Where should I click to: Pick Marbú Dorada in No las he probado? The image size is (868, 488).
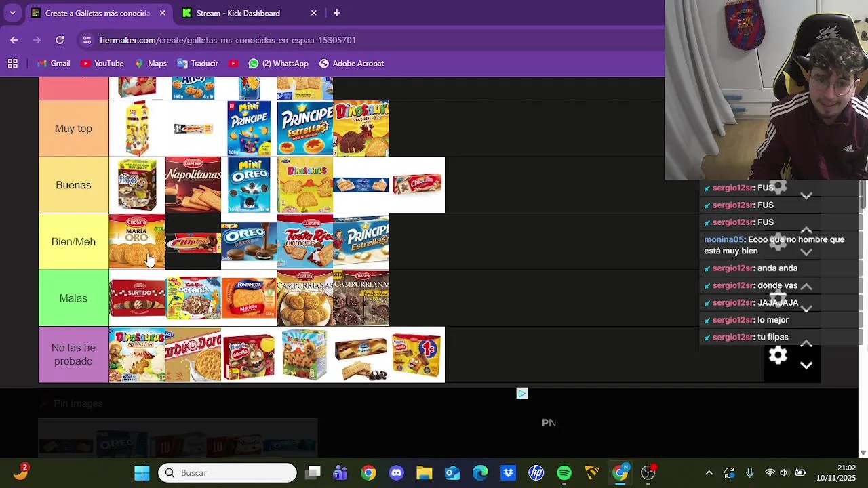click(x=193, y=354)
